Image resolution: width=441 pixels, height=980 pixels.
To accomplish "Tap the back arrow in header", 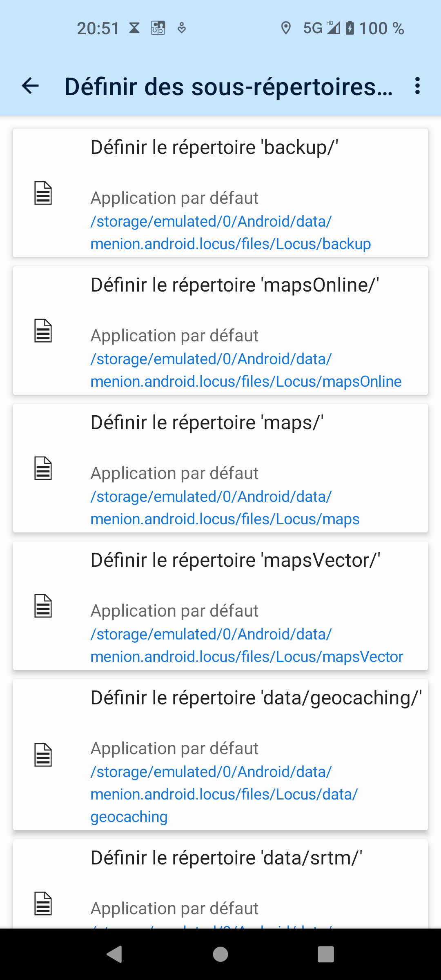I will tap(30, 86).
